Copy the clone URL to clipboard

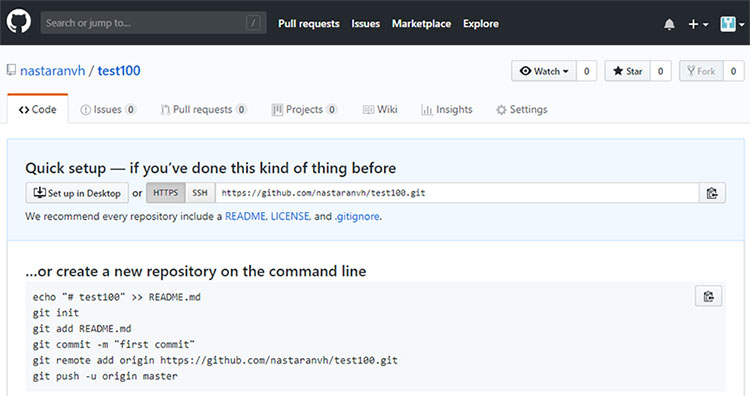click(x=712, y=193)
